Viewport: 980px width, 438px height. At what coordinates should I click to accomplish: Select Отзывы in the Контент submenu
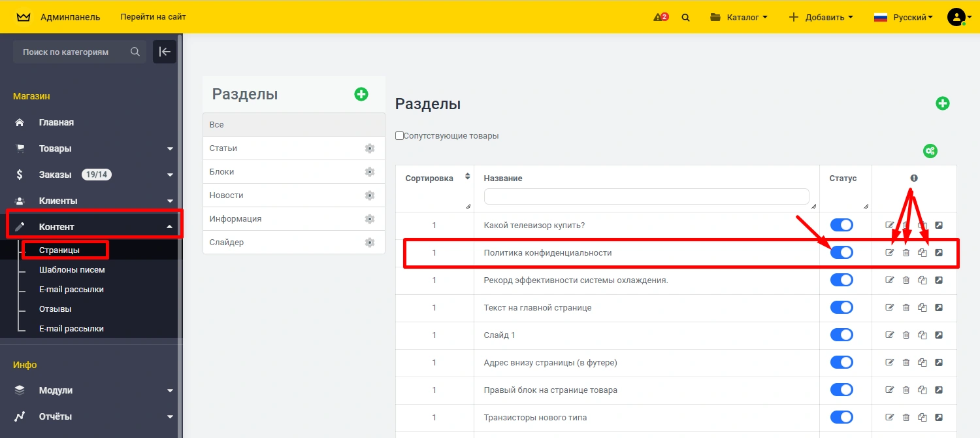[x=56, y=309]
